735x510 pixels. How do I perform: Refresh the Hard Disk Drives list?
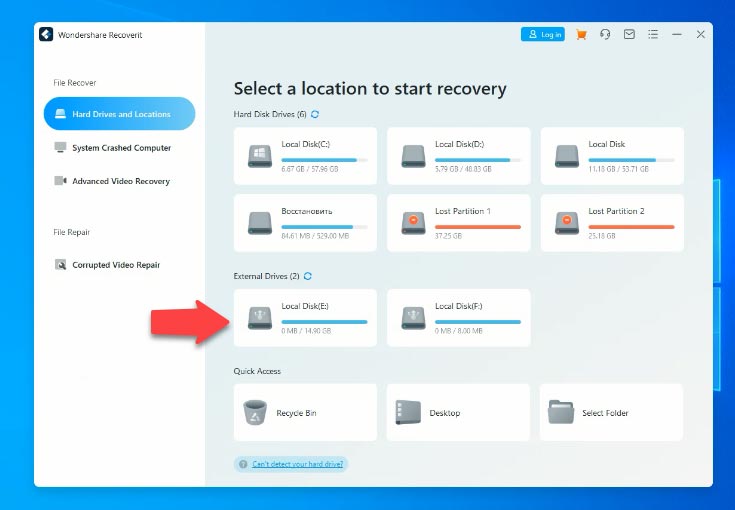315,114
